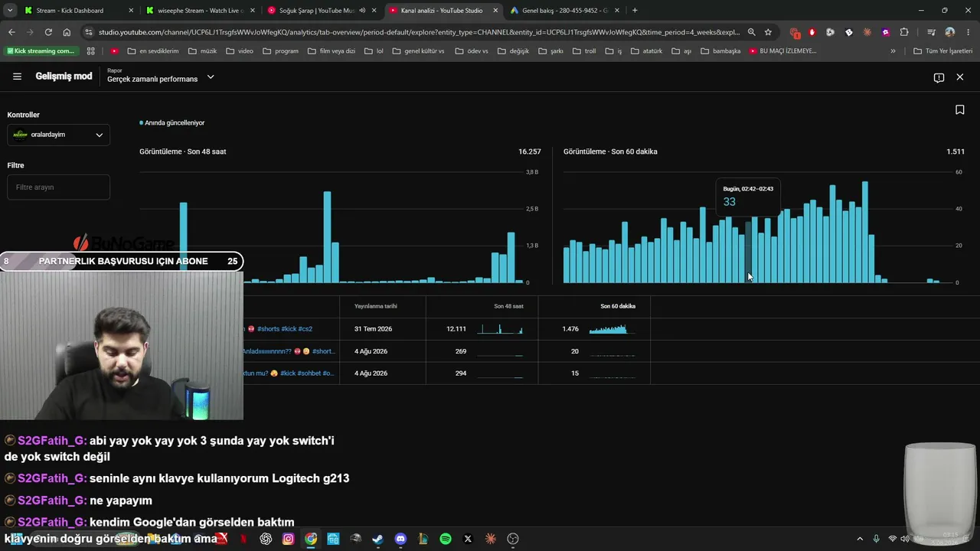The width and height of the screenshot is (980, 551).
Task: Click the zoom magnifier in address bar
Action: pyautogui.click(x=751, y=32)
